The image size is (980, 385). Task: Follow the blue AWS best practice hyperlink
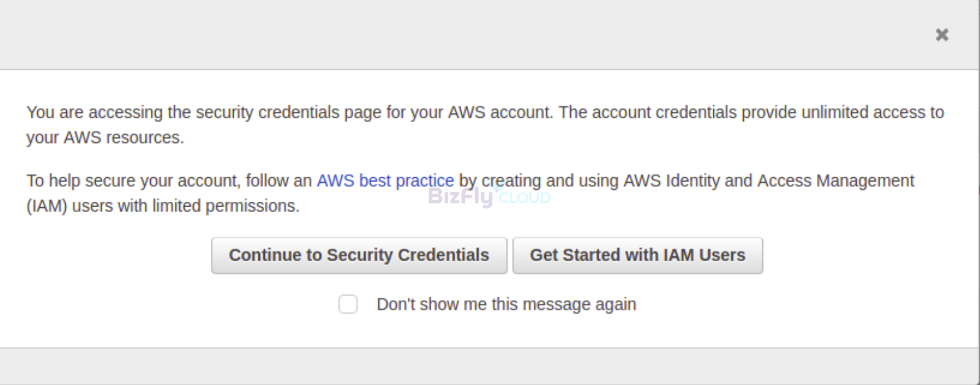[x=385, y=181]
